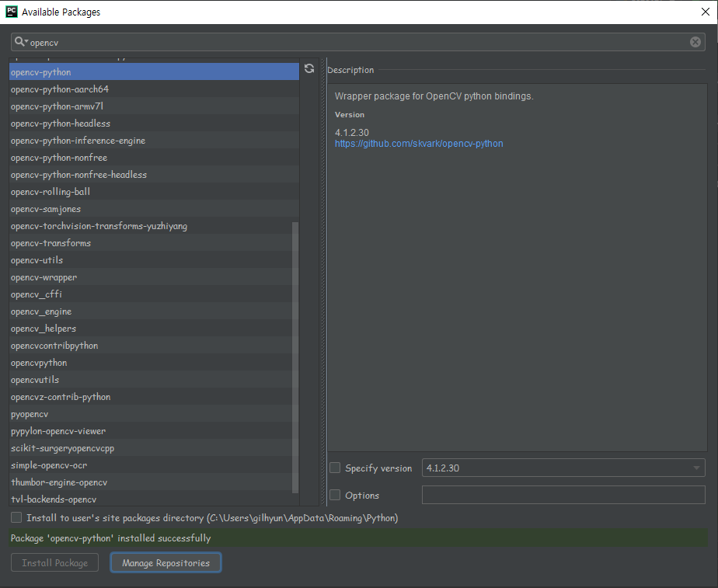Image resolution: width=718 pixels, height=588 pixels.
Task: Select opencv-transforms package
Action: pos(150,243)
